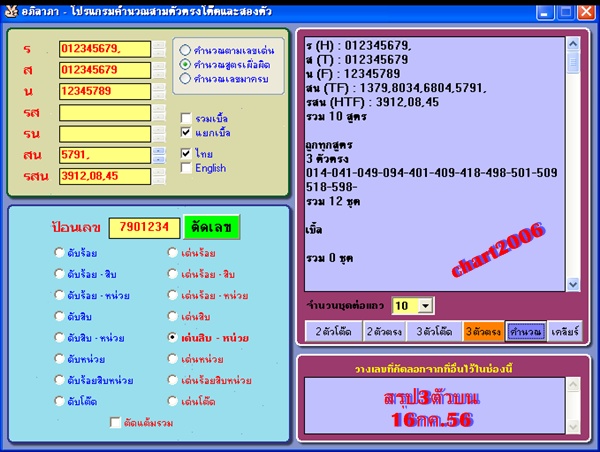Pick the เด่นหน่วย radio button
This screenshot has width=600, height=452.
[173, 359]
